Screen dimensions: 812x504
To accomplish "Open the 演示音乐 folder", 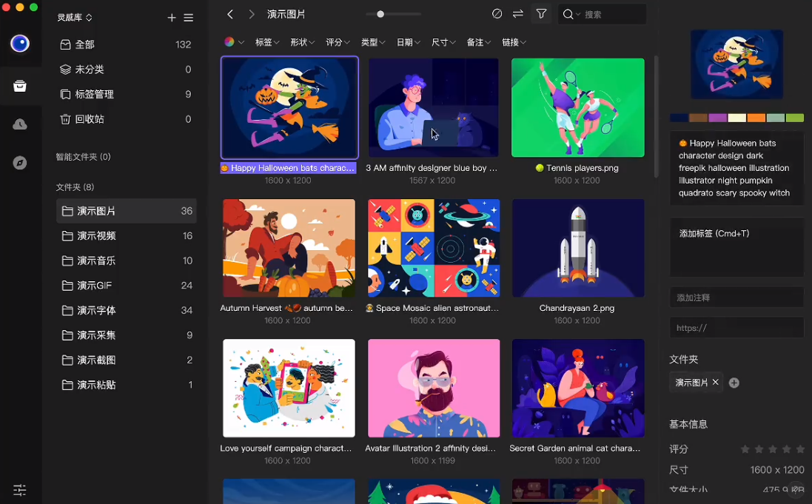I will point(127,261).
